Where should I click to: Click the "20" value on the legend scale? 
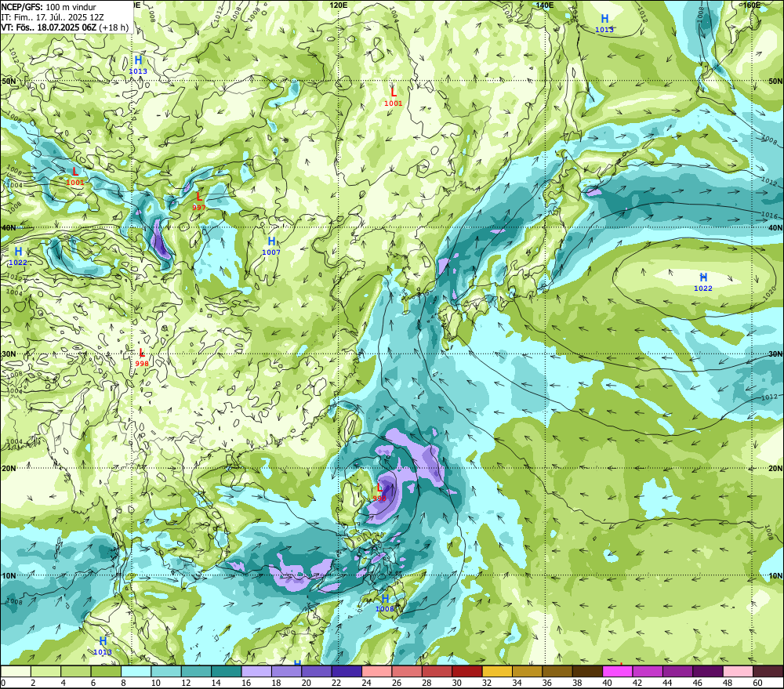tap(306, 683)
